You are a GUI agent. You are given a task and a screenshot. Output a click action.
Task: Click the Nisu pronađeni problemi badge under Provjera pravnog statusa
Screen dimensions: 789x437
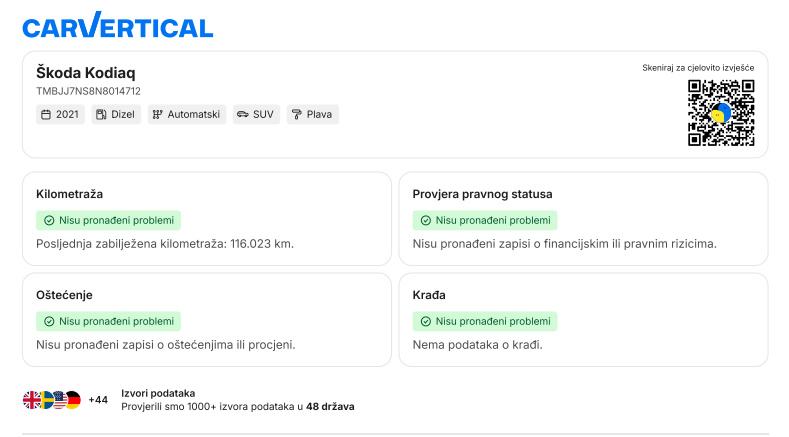click(x=485, y=221)
